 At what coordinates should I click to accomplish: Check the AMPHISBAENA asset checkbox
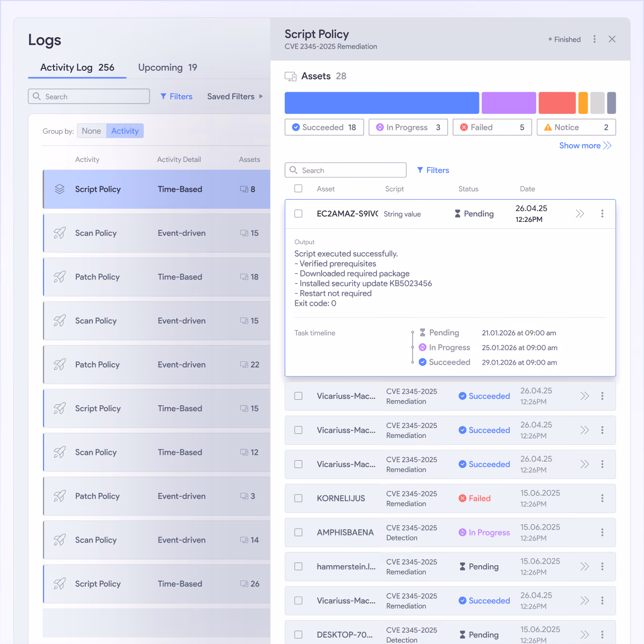pos(298,533)
